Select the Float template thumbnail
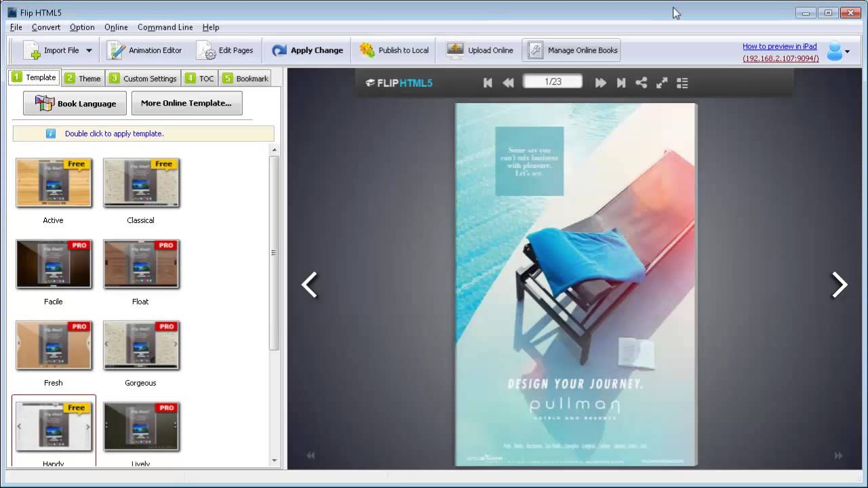Image resolution: width=868 pixels, height=488 pixels. [x=141, y=264]
